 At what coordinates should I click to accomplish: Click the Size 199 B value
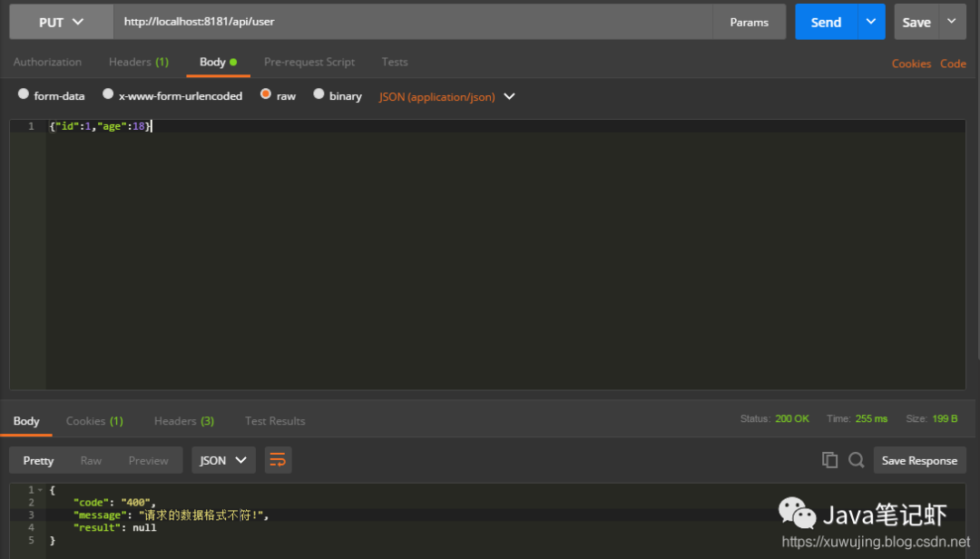coord(945,418)
